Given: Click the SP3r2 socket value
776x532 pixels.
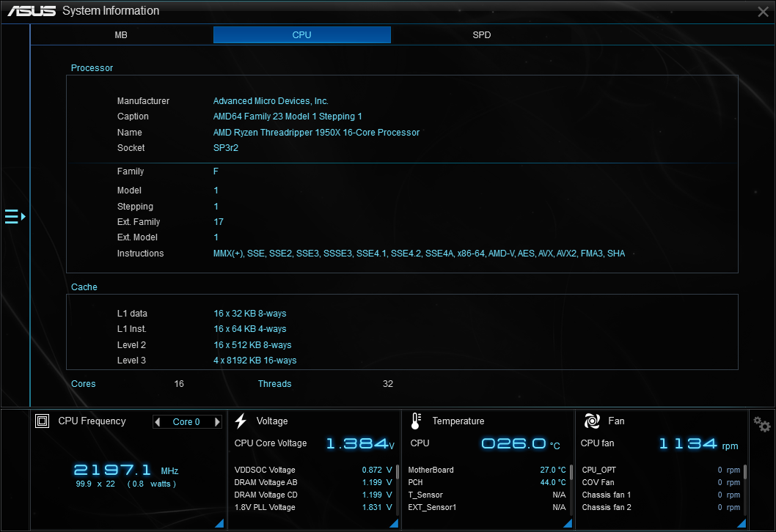Looking at the screenshot, I should coord(226,148).
